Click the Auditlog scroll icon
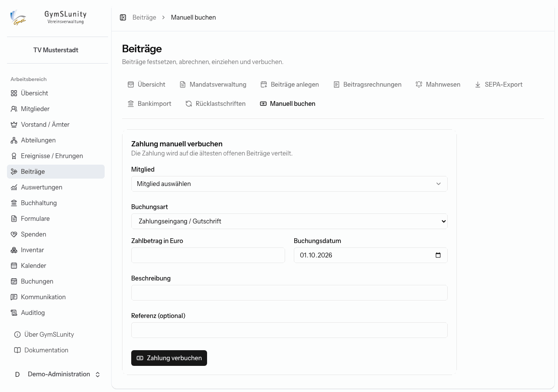This screenshot has width=558, height=392. [x=14, y=313]
